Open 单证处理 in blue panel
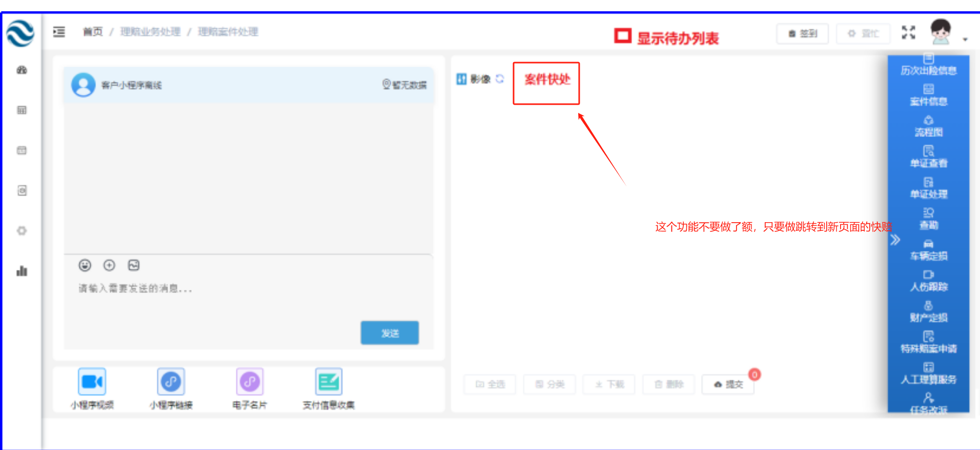Screen dimensions: 980x450 (x=928, y=188)
